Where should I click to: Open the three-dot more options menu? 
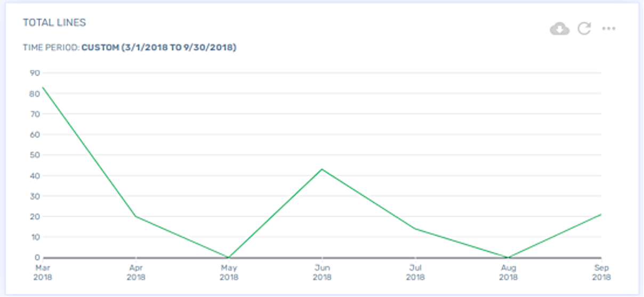609,29
